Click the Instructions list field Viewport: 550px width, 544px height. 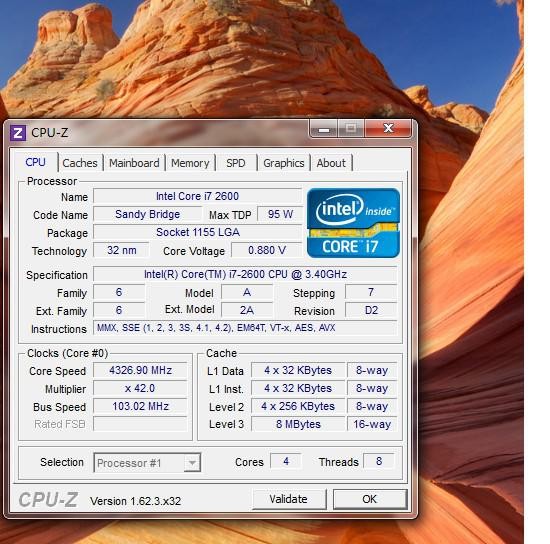coord(245,328)
